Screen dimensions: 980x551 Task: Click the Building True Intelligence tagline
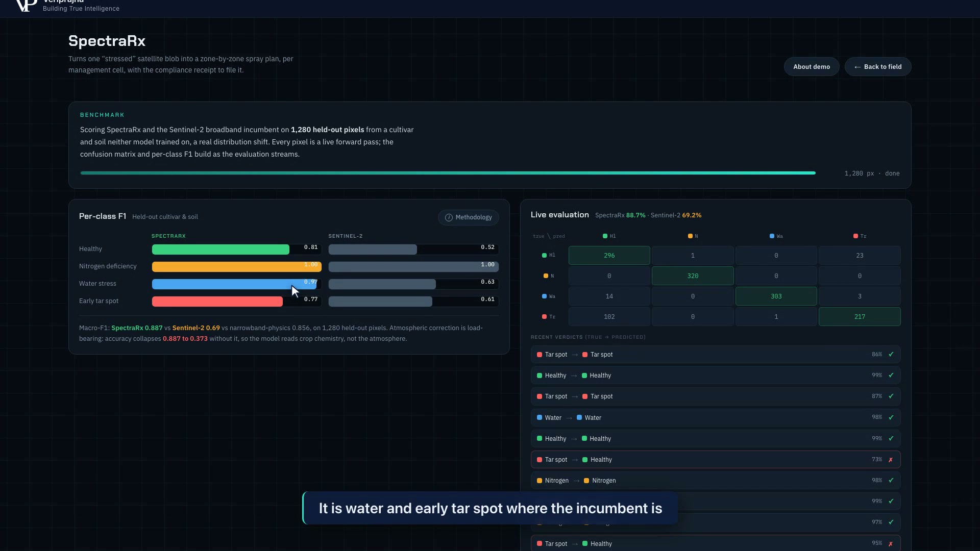81,9
